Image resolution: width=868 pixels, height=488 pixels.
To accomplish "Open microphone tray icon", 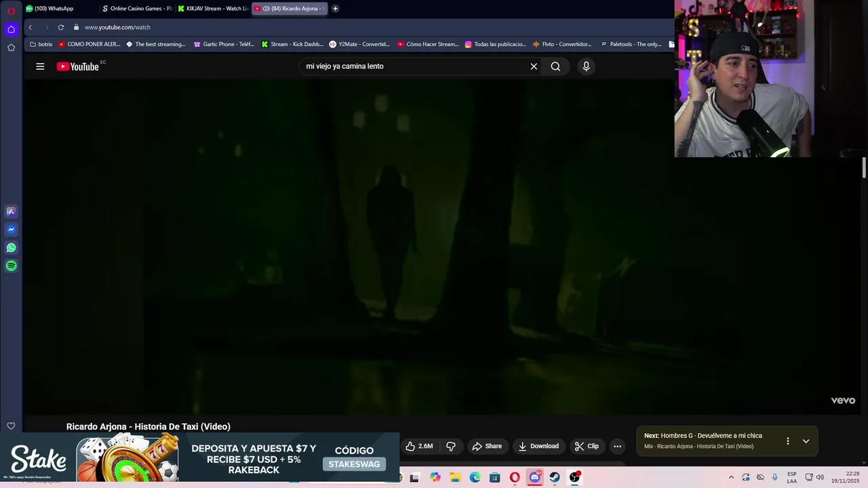I will (x=774, y=477).
